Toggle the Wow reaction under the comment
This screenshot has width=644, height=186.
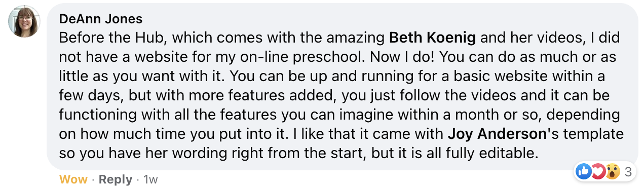(x=73, y=179)
